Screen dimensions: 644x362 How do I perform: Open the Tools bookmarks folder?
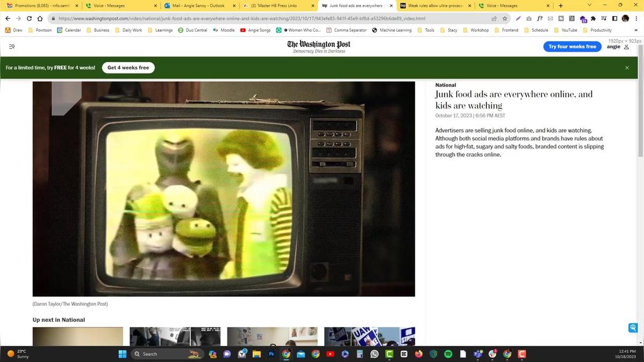click(426, 30)
